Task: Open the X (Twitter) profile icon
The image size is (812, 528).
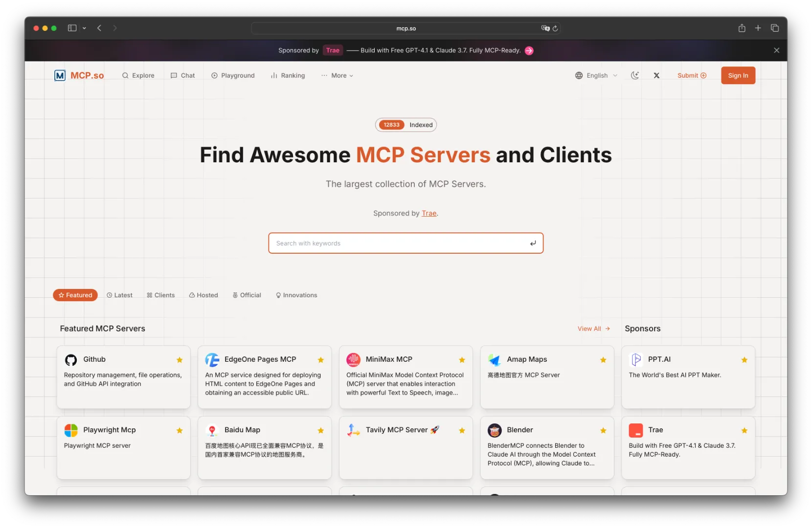Action: coord(656,75)
